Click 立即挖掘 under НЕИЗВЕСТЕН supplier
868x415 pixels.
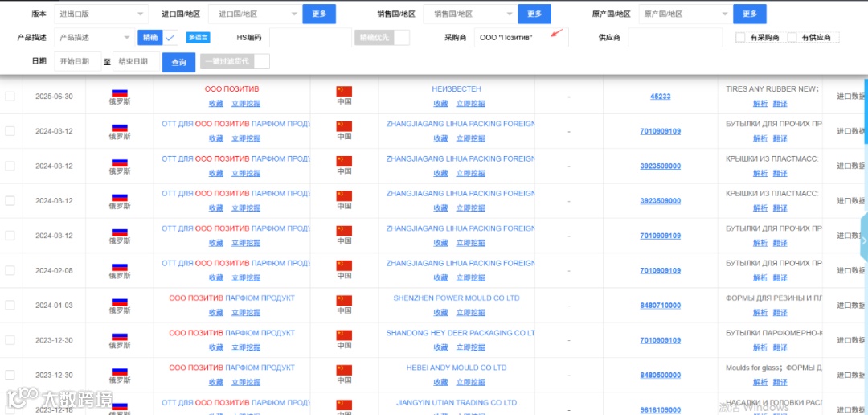pos(470,104)
